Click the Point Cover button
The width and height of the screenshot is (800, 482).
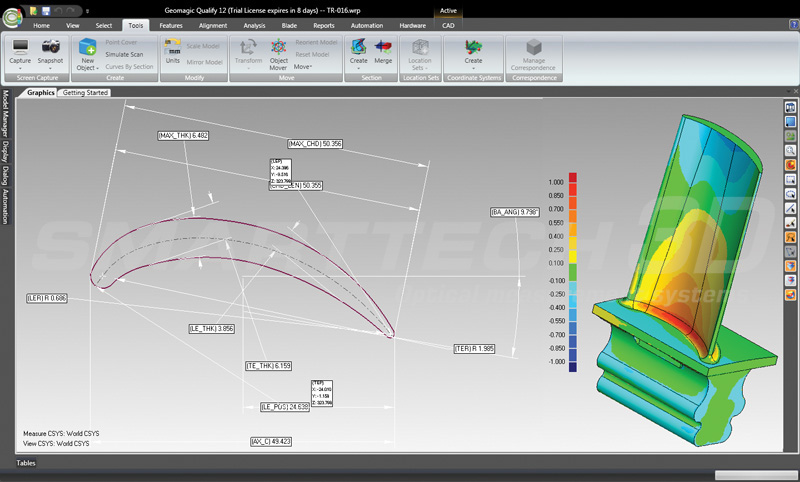tap(121, 42)
